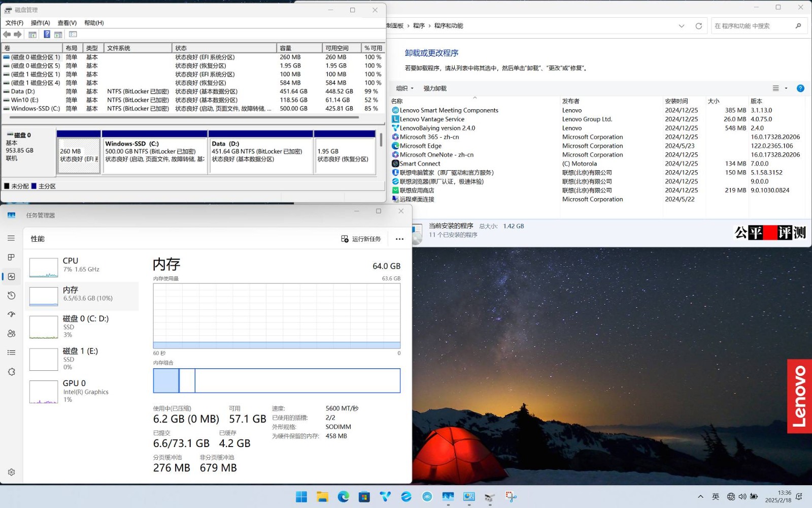Select GPU 0 Intel Graphics entry

click(x=81, y=391)
